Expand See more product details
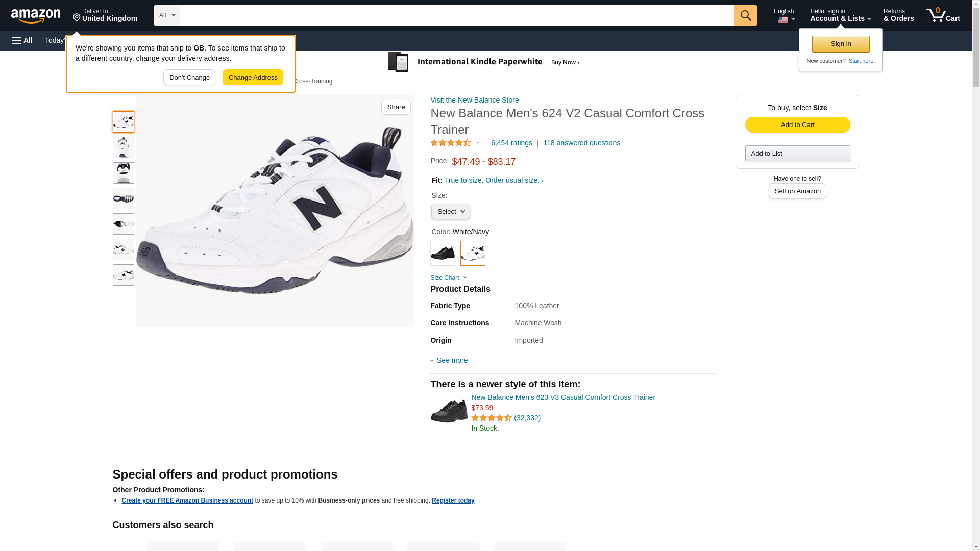This screenshot has width=980, height=551. [451, 361]
